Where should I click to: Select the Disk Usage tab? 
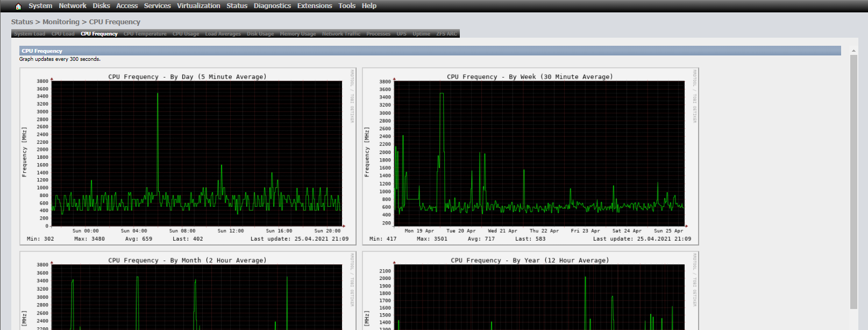coord(260,34)
